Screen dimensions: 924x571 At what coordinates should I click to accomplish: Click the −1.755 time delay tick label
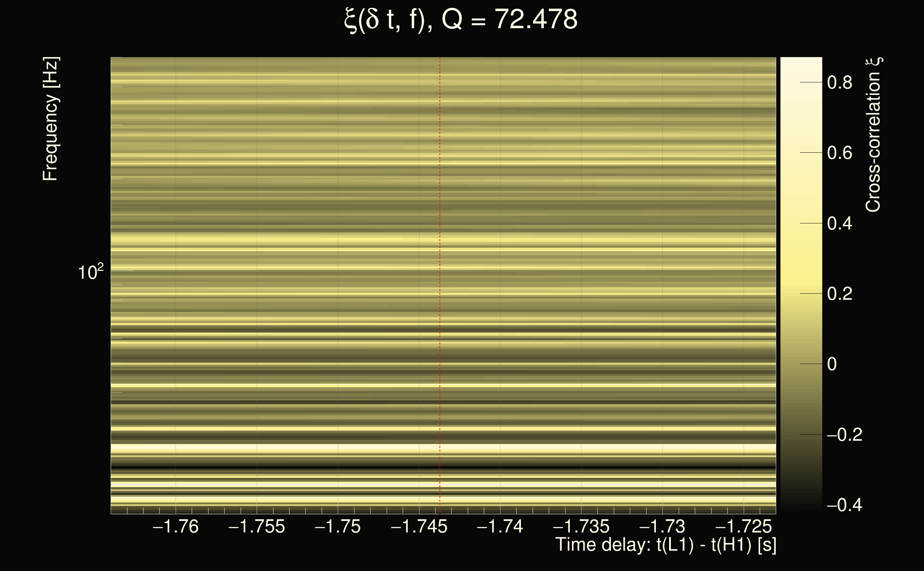coord(257,527)
